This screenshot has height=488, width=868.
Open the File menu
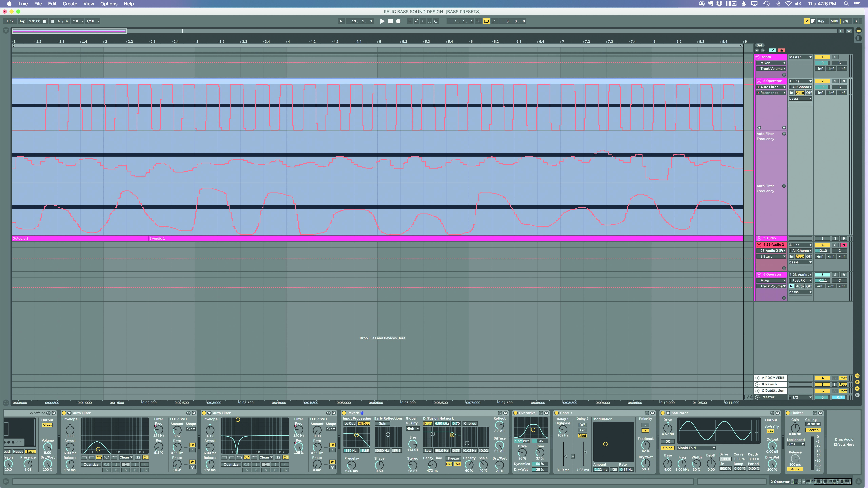[x=38, y=4]
